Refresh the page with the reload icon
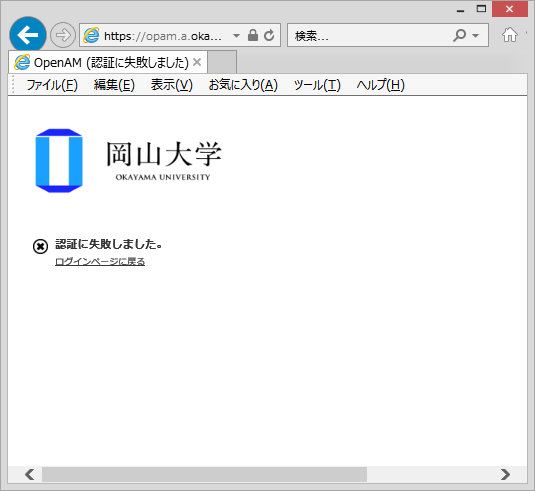Viewport: 535px width, 491px height. click(269, 35)
